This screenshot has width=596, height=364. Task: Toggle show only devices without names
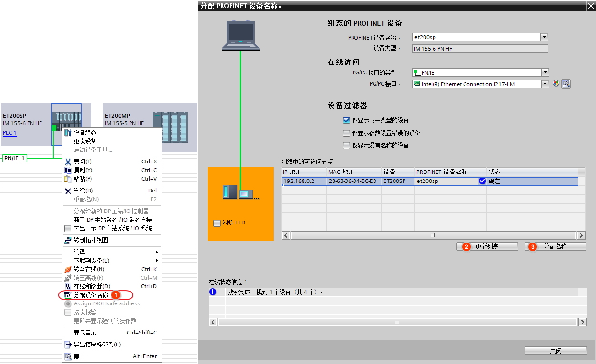(346, 145)
